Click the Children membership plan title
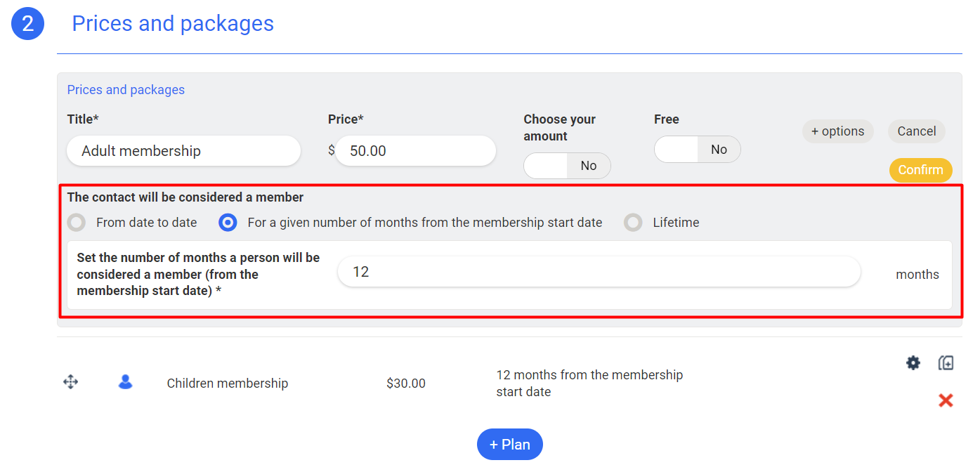Viewport: 980px width, 465px height. (x=228, y=384)
